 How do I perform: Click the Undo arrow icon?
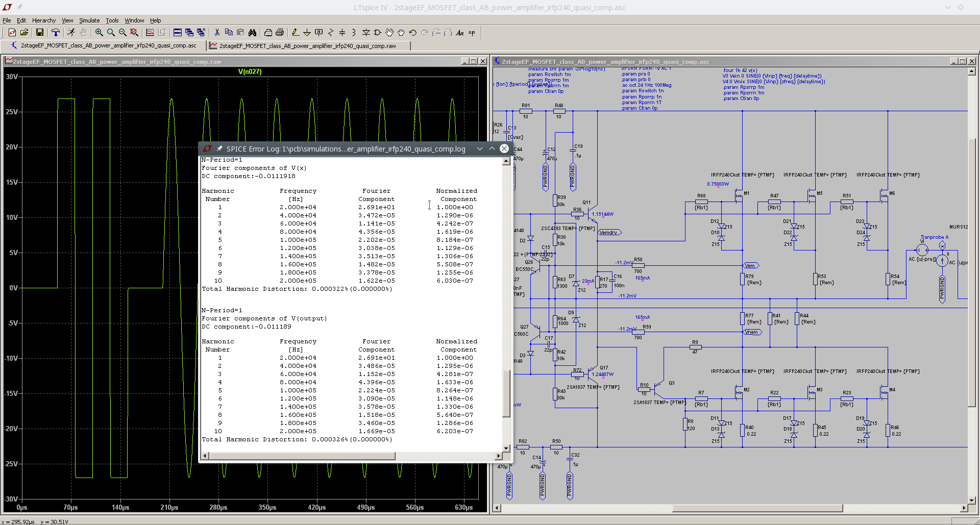click(x=413, y=33)
